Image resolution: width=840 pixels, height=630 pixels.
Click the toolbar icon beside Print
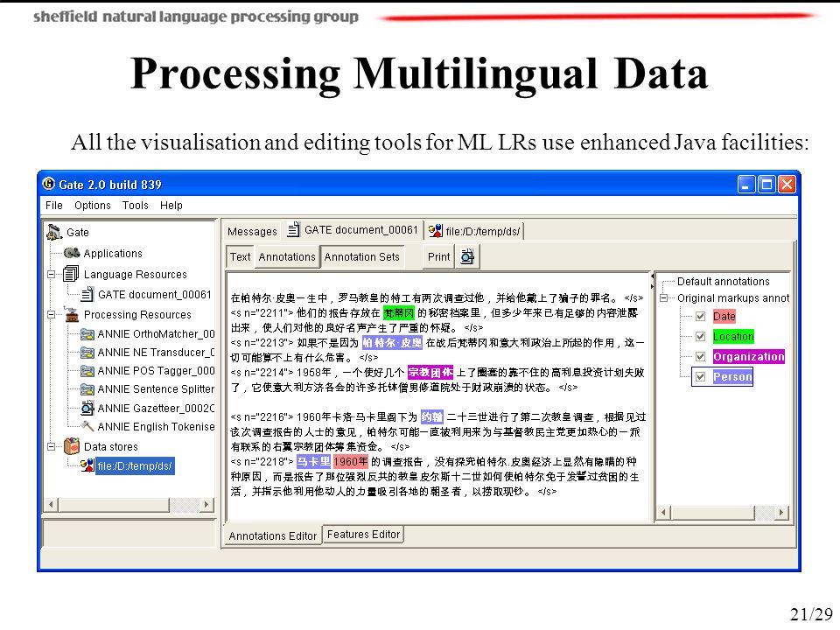click(467, 256)
